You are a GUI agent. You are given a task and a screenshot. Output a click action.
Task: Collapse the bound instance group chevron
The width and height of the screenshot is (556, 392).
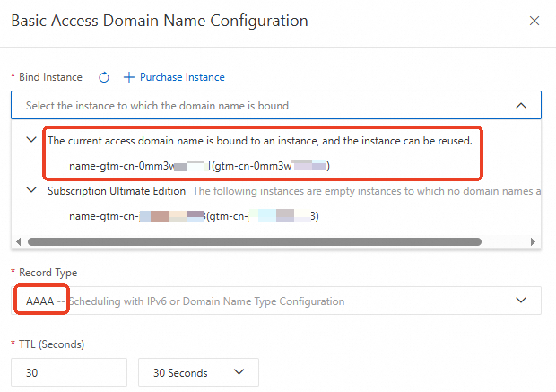click(x=31, y=140)
